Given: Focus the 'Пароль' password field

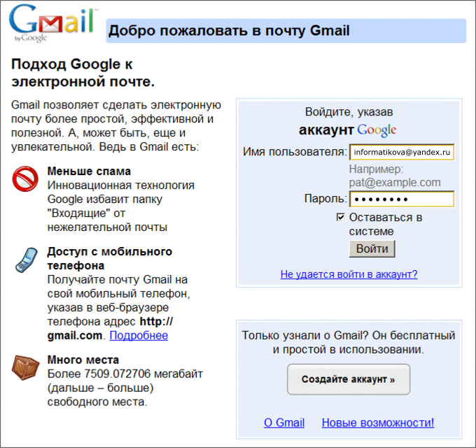Looking at the screenshot, I should [402, 199].
